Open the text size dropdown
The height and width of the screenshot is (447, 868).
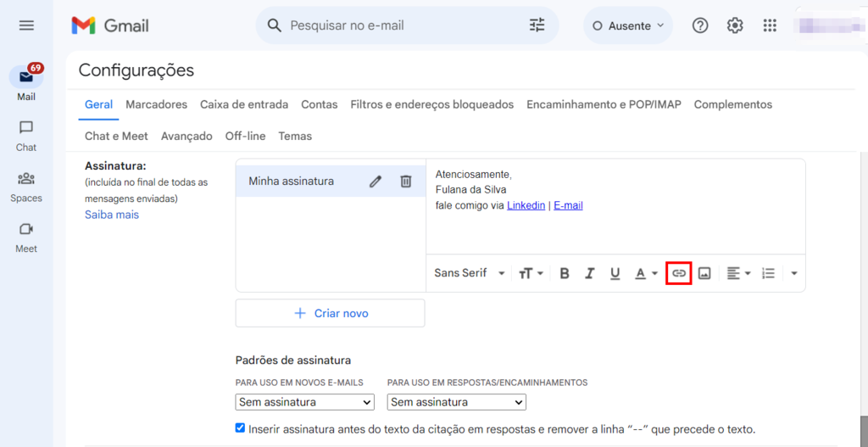531,273
